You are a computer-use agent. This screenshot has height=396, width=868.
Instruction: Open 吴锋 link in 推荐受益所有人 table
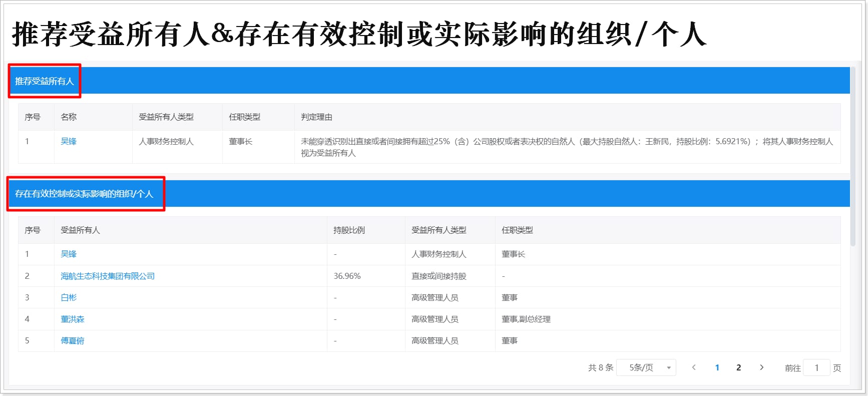69,142
